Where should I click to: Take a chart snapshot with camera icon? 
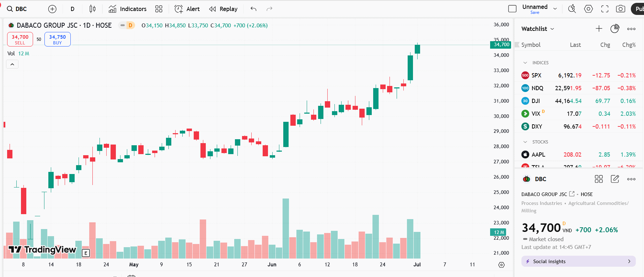621,9
